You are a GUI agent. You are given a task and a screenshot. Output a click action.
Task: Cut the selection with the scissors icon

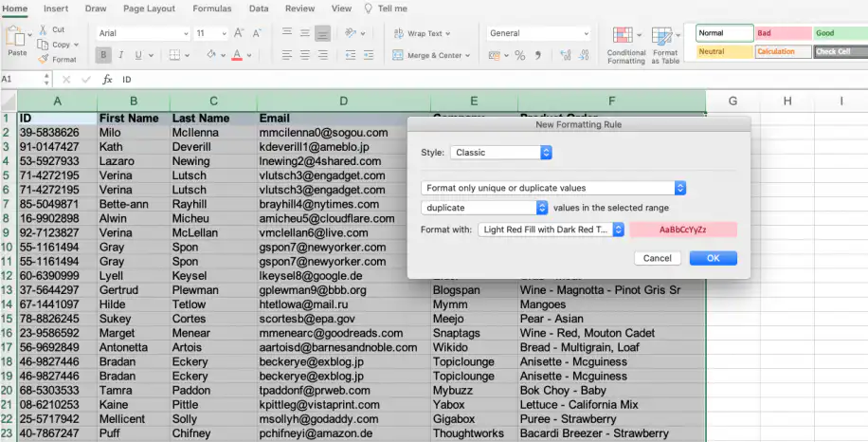coord(44,29)
